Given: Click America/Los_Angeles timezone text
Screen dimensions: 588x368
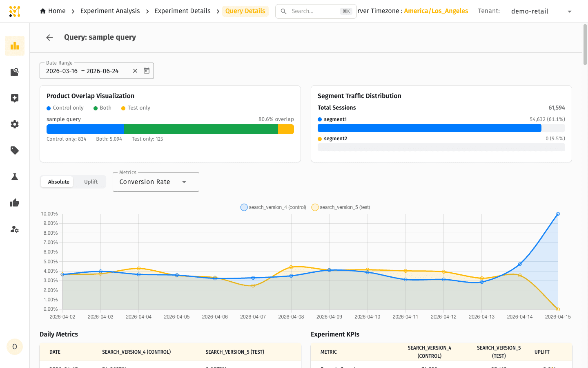Looking at the screenshot, I should tap(436, 11).
